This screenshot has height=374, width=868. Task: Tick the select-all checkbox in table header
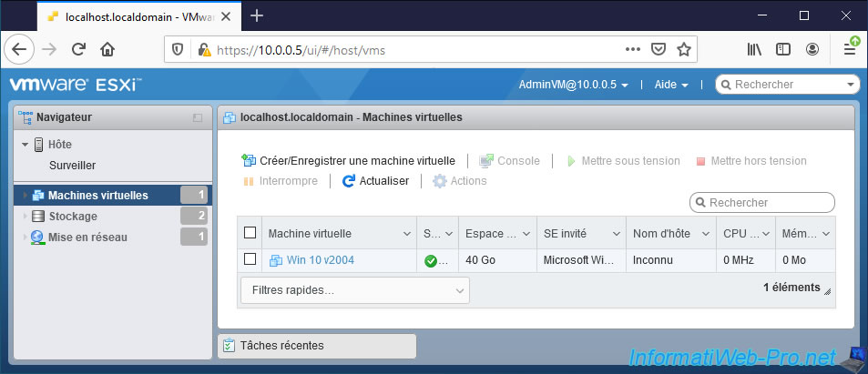point(250,232)
